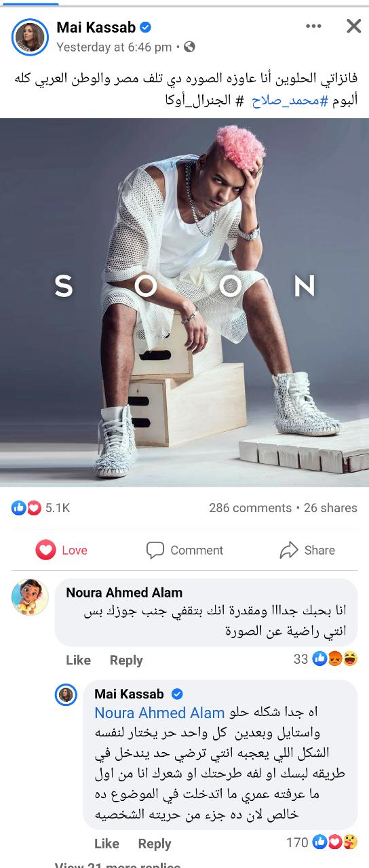Share the post using the Share arrow
Viewport: 369px width, 868px height.
tap(307, 550)
